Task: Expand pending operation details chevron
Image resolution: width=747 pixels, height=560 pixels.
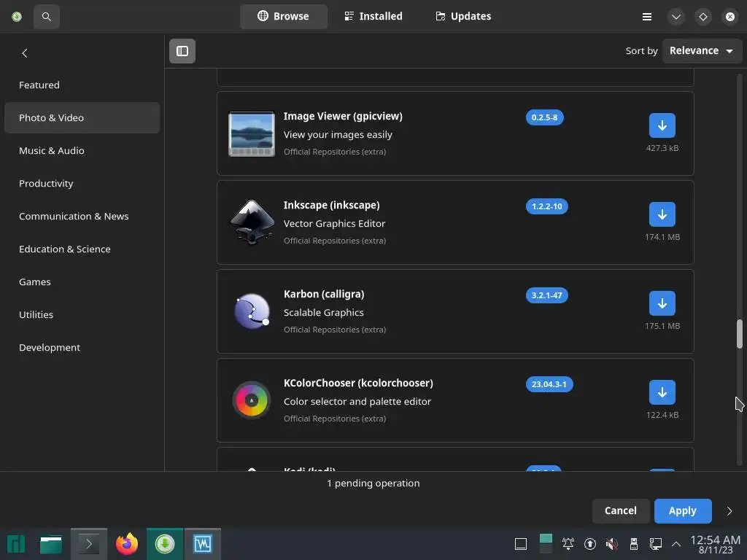Action: coord(729,511)
